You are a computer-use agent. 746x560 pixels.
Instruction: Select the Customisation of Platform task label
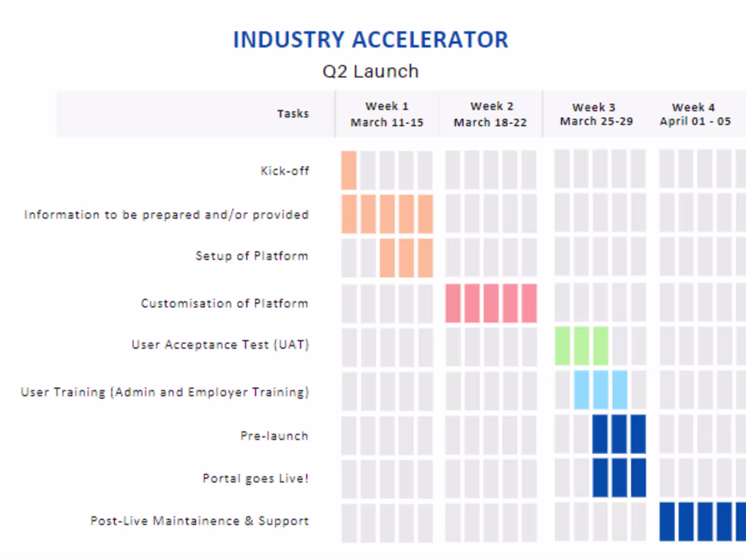pos(224,303)
